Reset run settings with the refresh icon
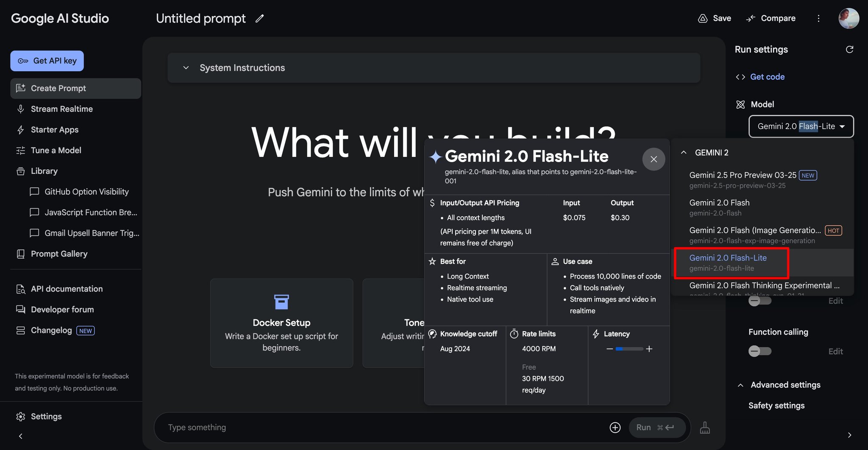The height and width of the screenshot is (450, 868). [x=849, y=50]
